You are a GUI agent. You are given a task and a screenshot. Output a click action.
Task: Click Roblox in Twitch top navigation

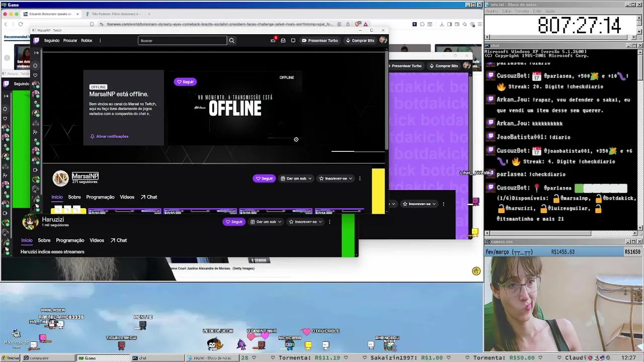(x=87, y=40)
